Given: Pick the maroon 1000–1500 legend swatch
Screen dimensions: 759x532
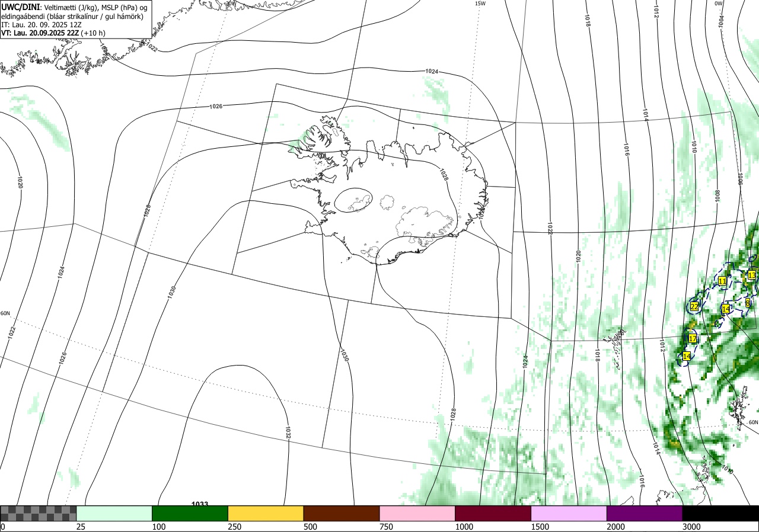Looking at the screenshot, I should 493,513.
